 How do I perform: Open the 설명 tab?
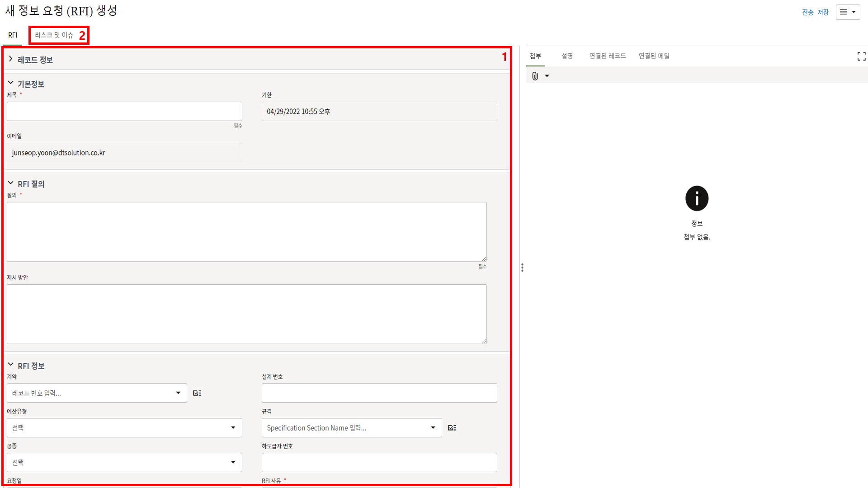567,56
